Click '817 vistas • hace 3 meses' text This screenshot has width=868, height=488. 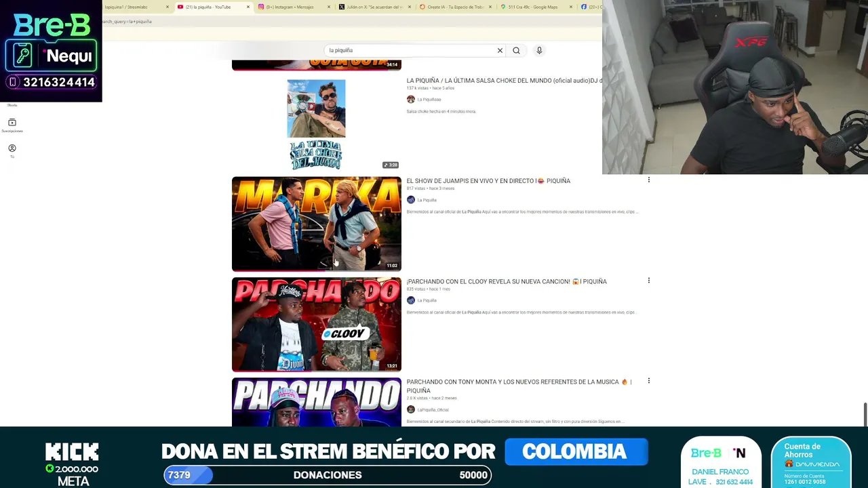tap(431, 188)
